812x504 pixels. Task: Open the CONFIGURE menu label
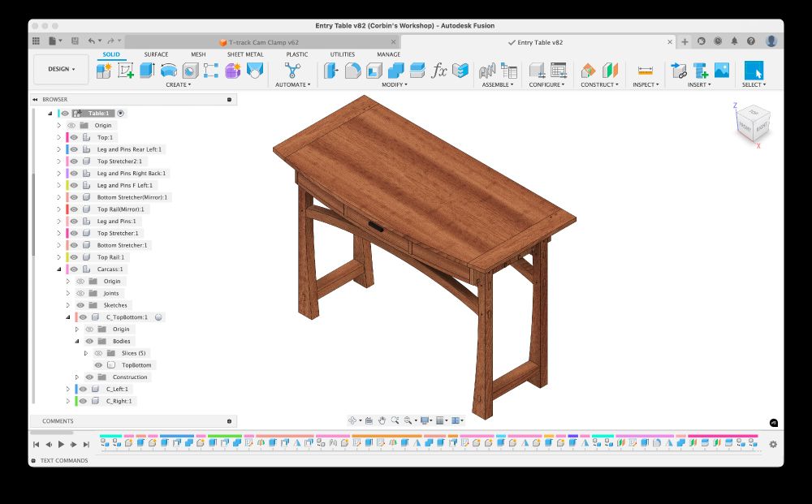(546, 85)
